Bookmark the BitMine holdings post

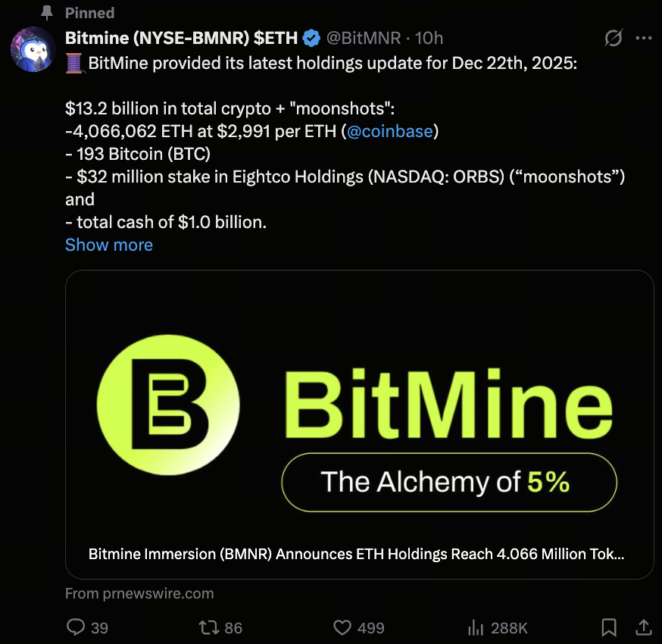(x=608, y=627)
